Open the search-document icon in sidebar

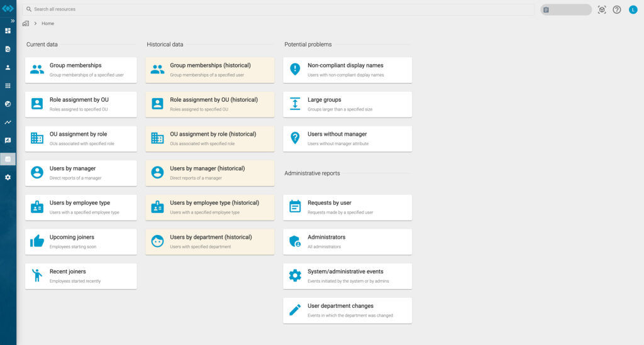coord(8,49)
